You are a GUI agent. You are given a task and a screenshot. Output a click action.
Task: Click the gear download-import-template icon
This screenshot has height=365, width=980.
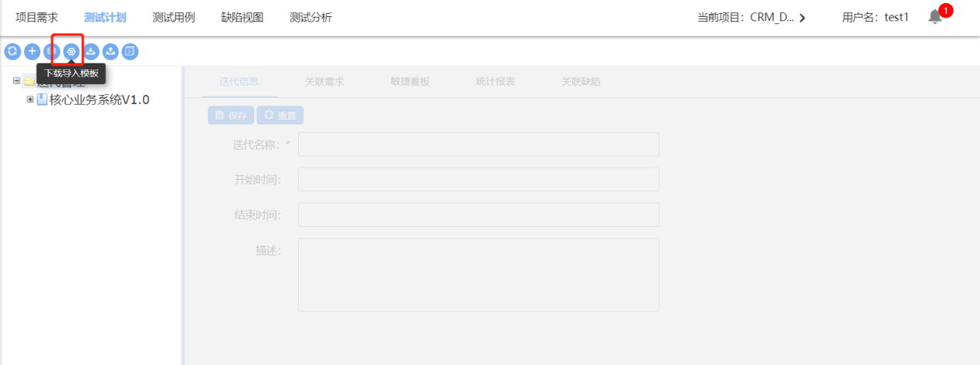click(71, 52)
